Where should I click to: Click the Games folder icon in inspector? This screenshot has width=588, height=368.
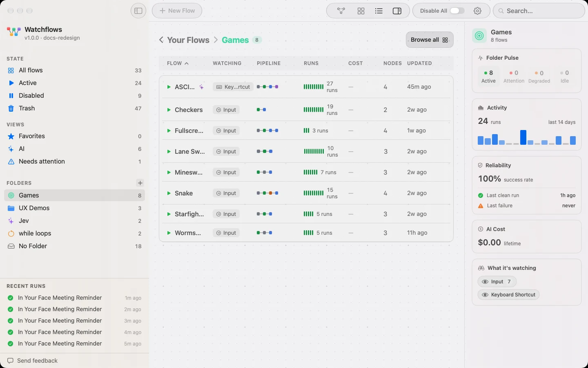[x=479, y=36]
